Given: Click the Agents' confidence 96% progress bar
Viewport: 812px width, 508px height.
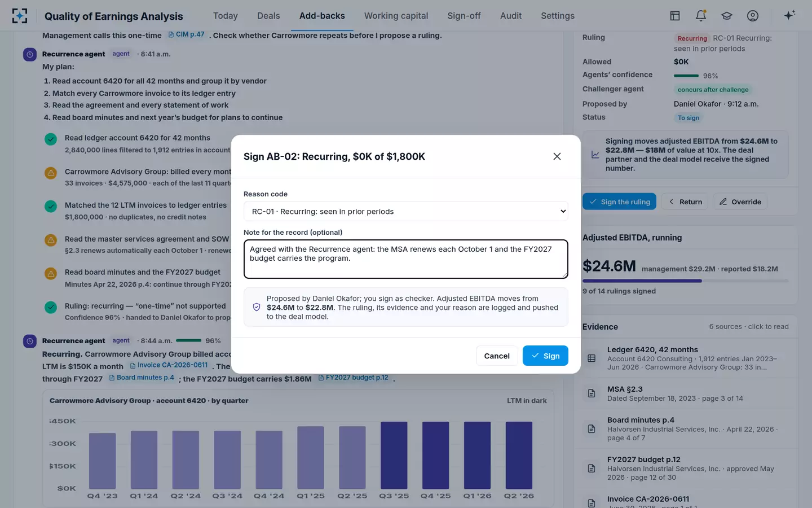Looking at the screenshot, I should tap(686, 76).
